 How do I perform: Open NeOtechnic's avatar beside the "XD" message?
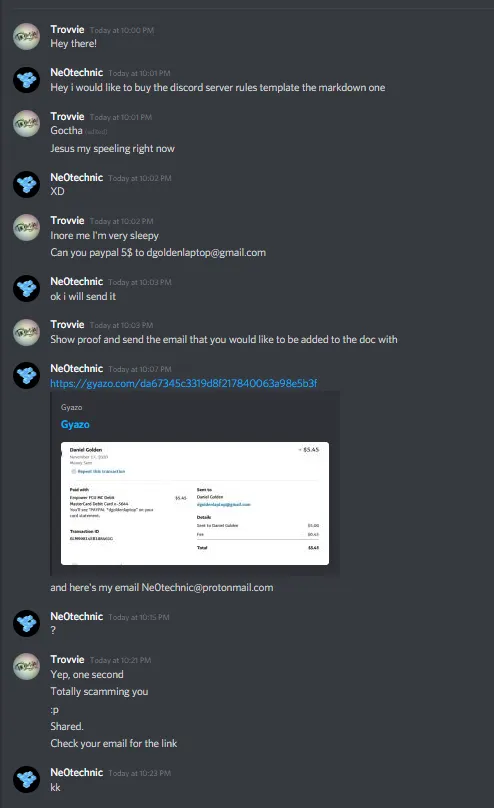26,184
